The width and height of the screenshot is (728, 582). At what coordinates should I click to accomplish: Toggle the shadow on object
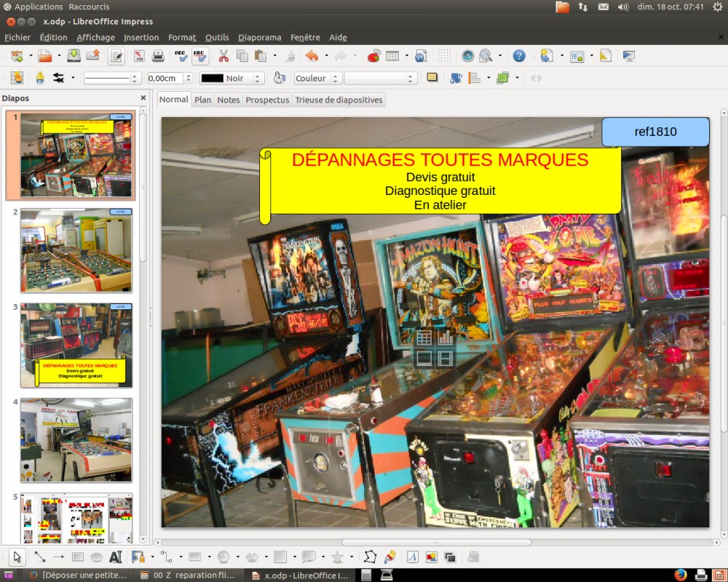432,78
